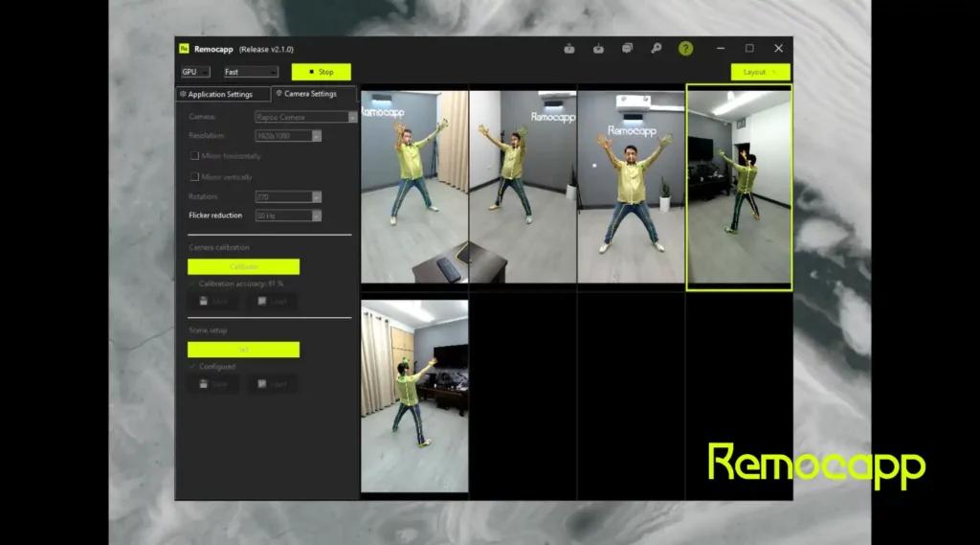Click the 'Calibration accuracy' percentage text
980x545 pixels.
240,284
